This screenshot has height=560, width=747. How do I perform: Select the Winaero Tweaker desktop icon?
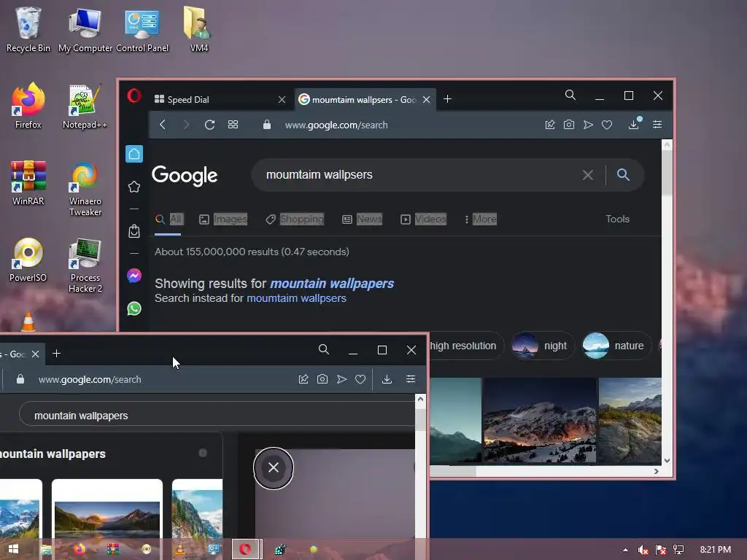point(85,189)
